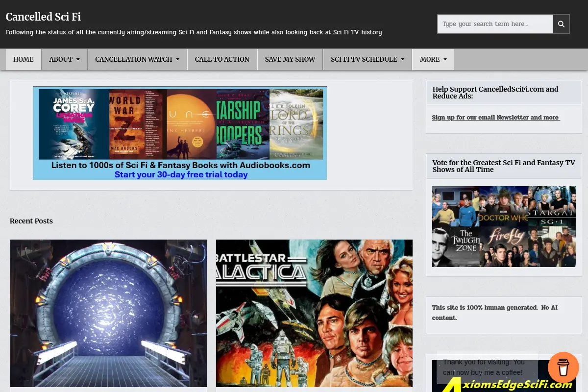Open the Battlestar Galactica post thumbnail
The height and width of the screenshot is (392, 588).
click(x=314, y=313)
